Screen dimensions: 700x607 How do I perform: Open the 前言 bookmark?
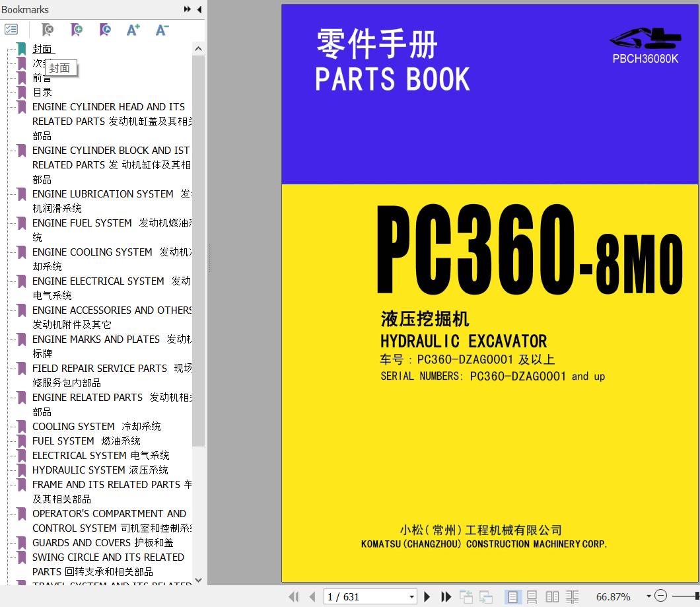42,78
